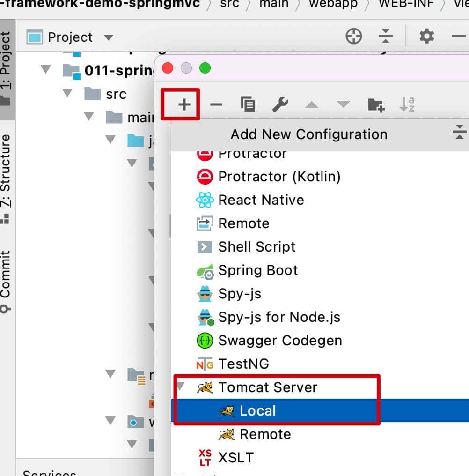Collapse the blue java source folder node
This screenshot has width=469, height=476.
110,139
